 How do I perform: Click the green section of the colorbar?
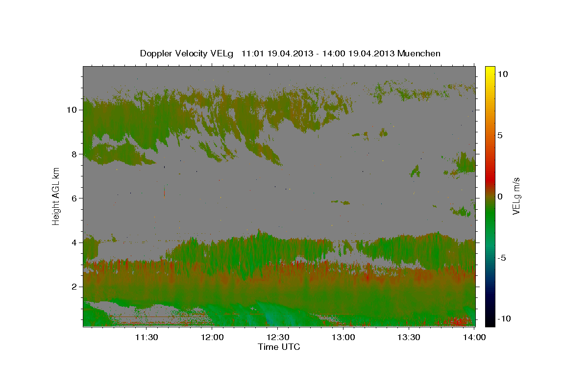point(490,216)
